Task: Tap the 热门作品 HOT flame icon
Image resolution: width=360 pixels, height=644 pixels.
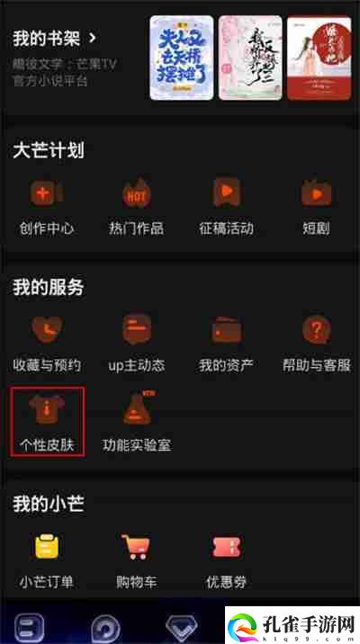Action: point(137,192)
